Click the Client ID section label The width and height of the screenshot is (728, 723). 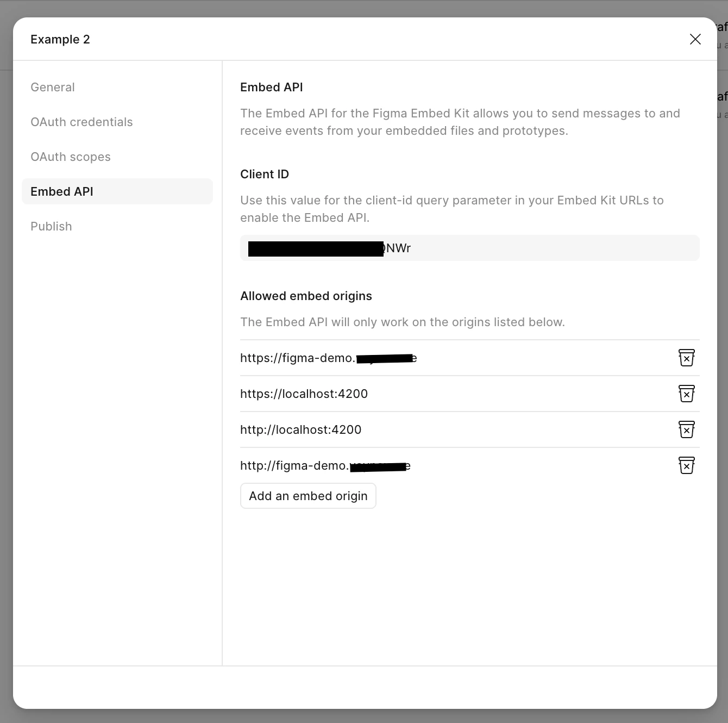(265, 174)
